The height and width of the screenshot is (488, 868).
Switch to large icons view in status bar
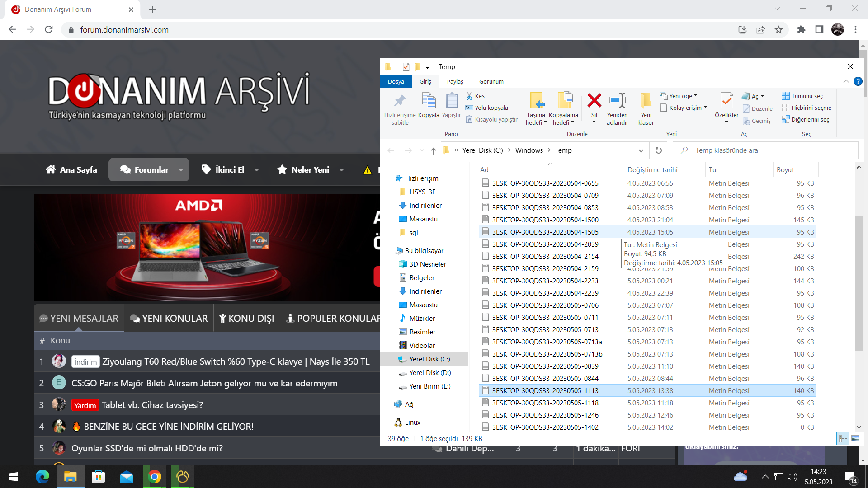click(x=855, y=438)
